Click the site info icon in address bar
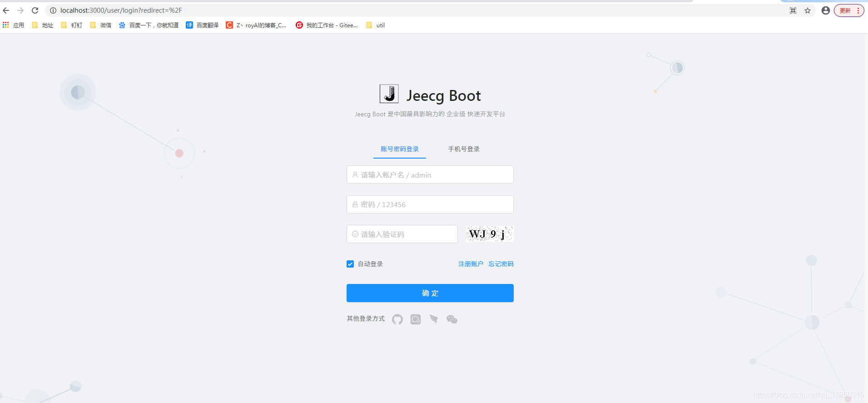Viewport: 868px width, 403px height. [x=53, y=10]
